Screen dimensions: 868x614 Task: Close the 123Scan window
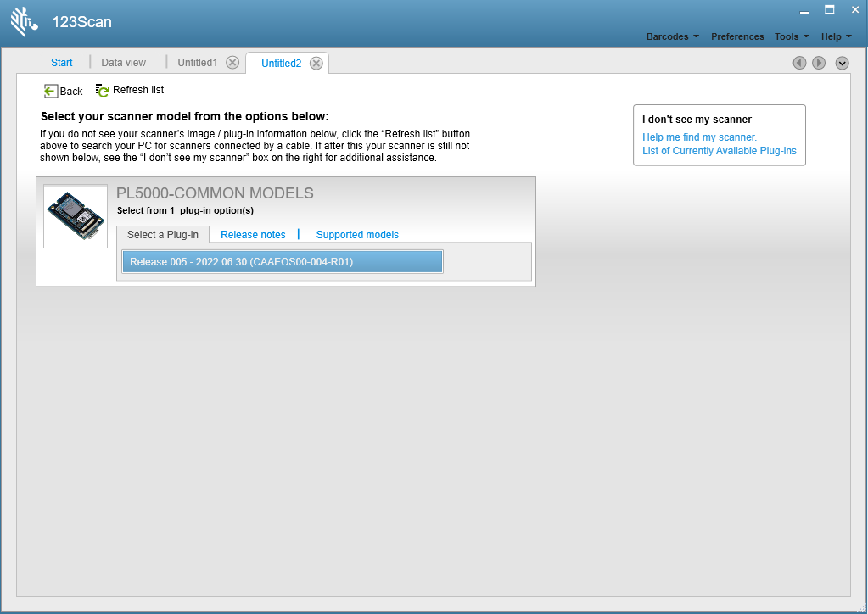click(854, 10)
